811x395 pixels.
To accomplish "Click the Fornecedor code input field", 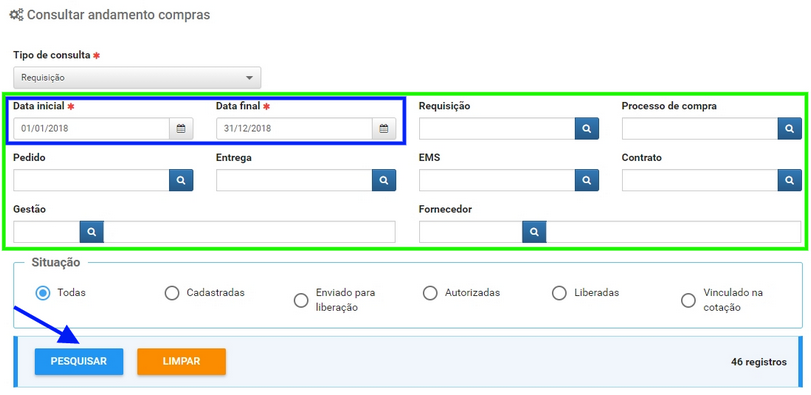I will pyautogui.click(x=471, y=232).
